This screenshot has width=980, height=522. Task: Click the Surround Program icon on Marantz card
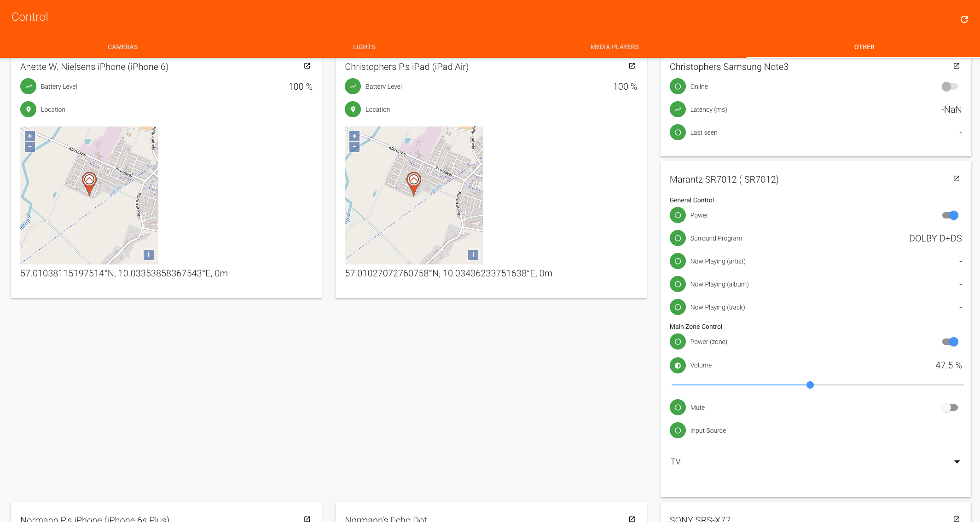[x=677, y=238]
